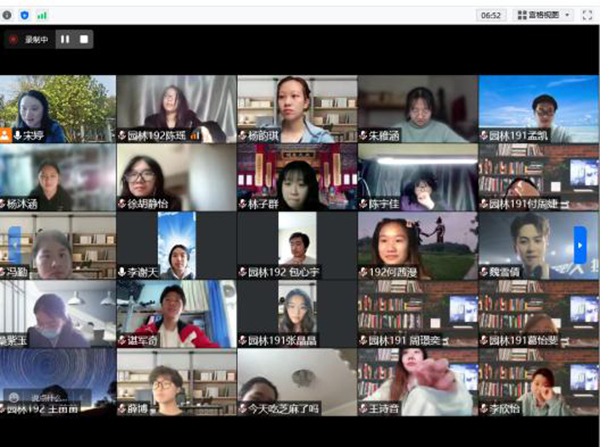Select the 林子群 video tile
This screenshot has width=600, height=447.
(297, 177)
